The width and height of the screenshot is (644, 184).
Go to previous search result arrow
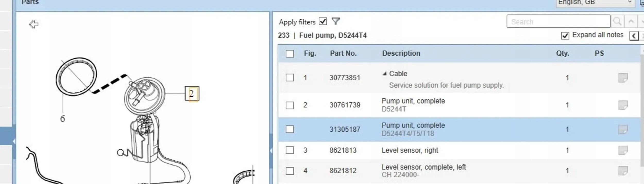pyautogui.click(x=631, y=21)
